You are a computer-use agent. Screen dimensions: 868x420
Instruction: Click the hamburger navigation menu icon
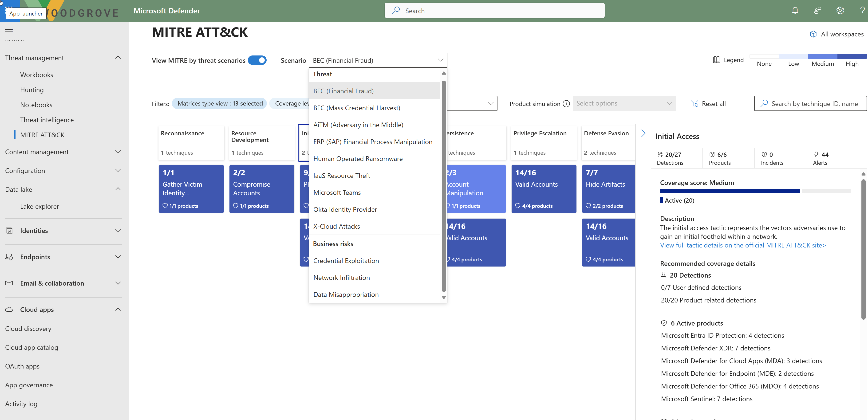click(x=9, y=31)
